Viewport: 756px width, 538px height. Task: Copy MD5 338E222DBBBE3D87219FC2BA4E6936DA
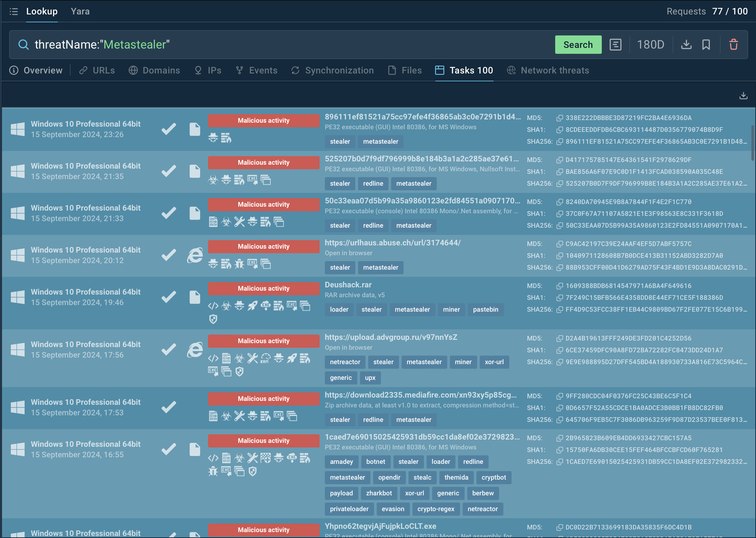(559, 118)
